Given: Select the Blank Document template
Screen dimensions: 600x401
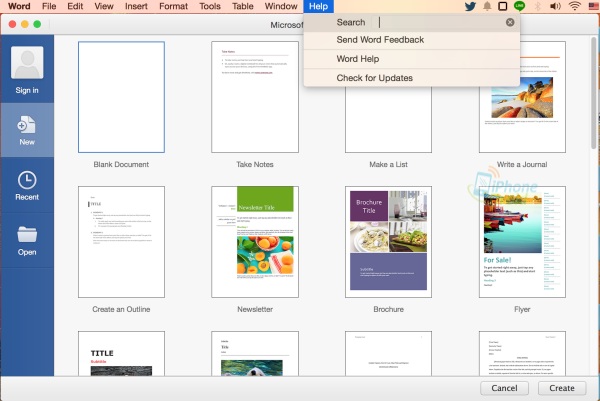Looking at the screenshot, I should point(121,97).
